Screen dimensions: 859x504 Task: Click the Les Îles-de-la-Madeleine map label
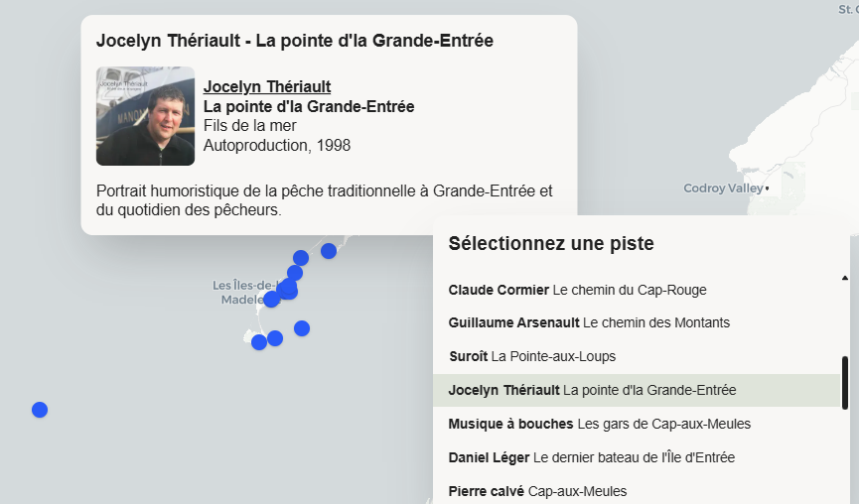(243, 293)
